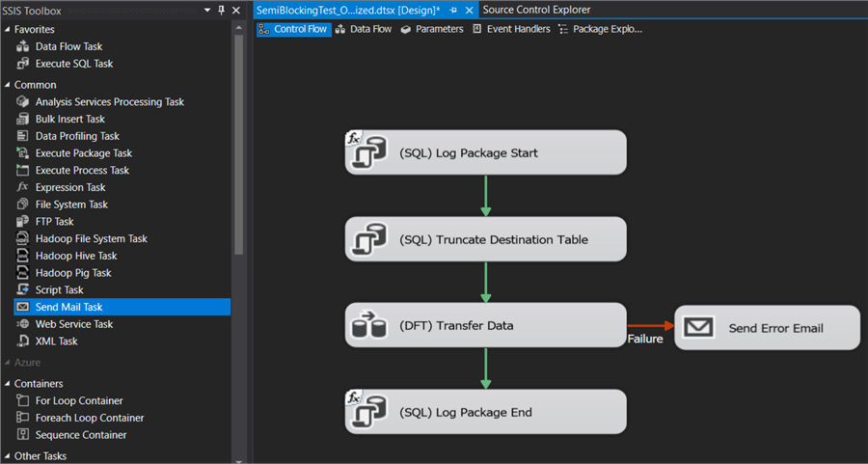Click the Bulk Insert Task icon
Screen dimensions: 868x464
point(23,119)
